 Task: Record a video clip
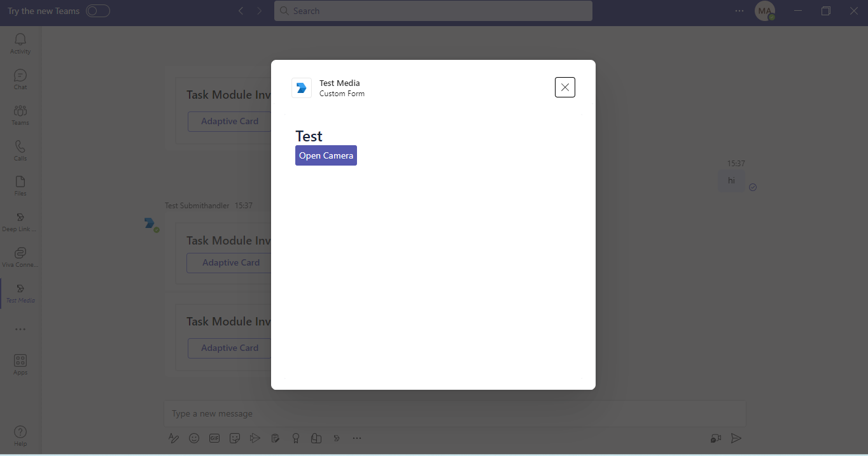715,438
